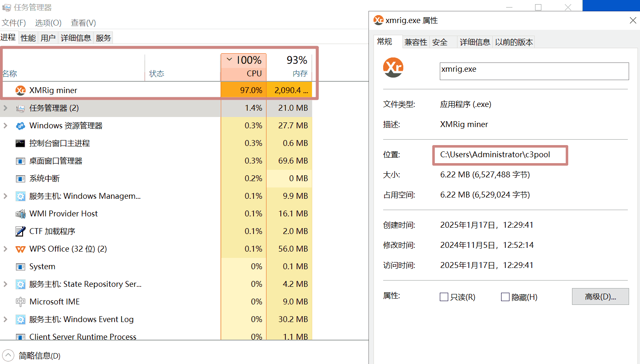Click the Windows 资源管理器 process icon
This screenshot has width=640, height=364.
point(20,126)
